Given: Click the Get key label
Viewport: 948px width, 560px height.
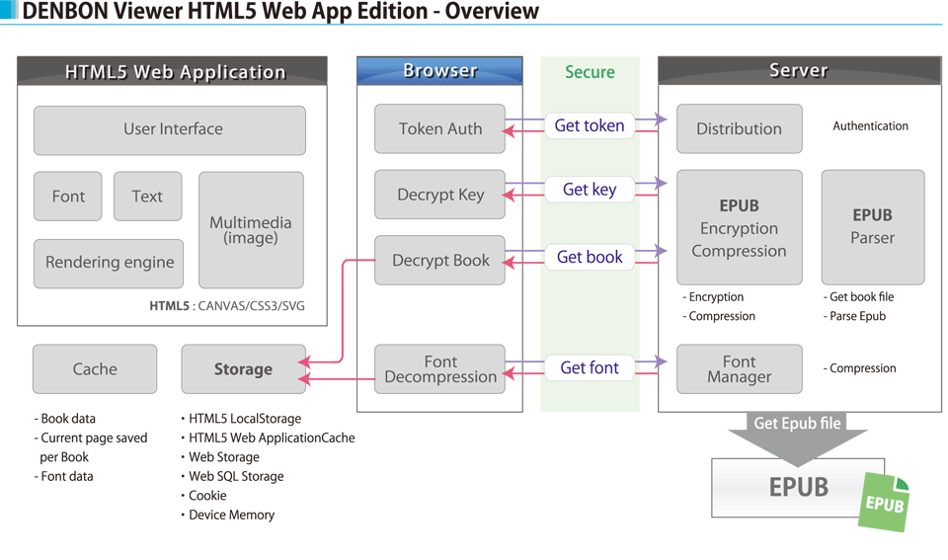Looking at the screenshot, I should point(590,190).
